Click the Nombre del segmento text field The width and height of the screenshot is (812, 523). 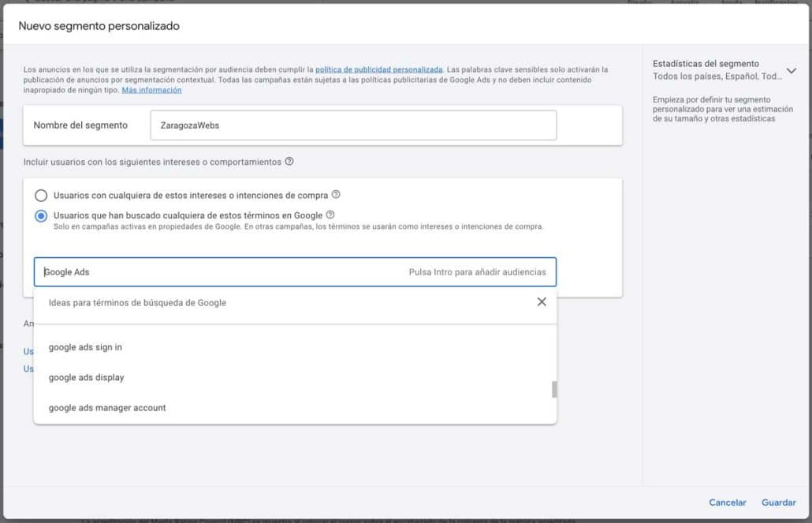click(x=353, y=125)
